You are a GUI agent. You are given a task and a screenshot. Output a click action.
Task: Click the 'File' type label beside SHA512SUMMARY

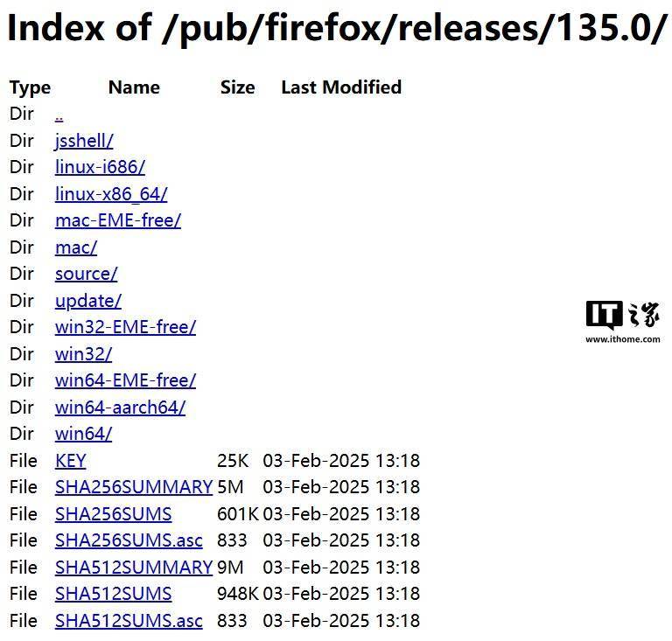point(24,568)
